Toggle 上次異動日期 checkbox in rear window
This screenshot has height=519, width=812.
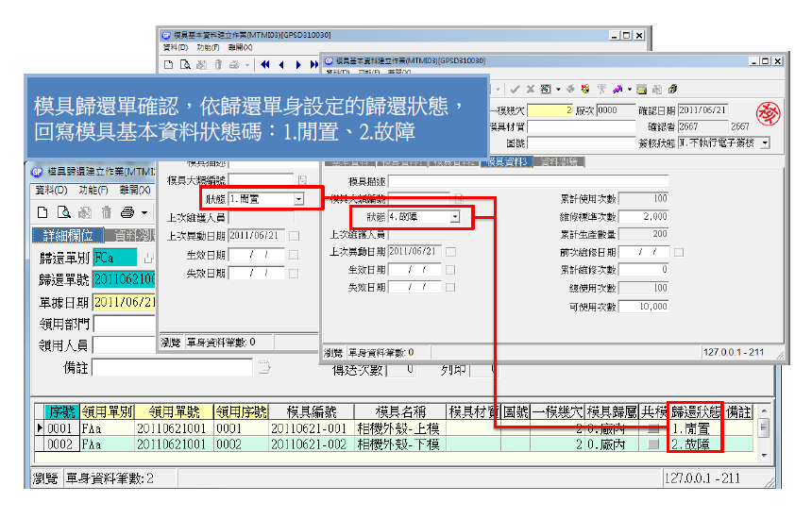[295, 236]
